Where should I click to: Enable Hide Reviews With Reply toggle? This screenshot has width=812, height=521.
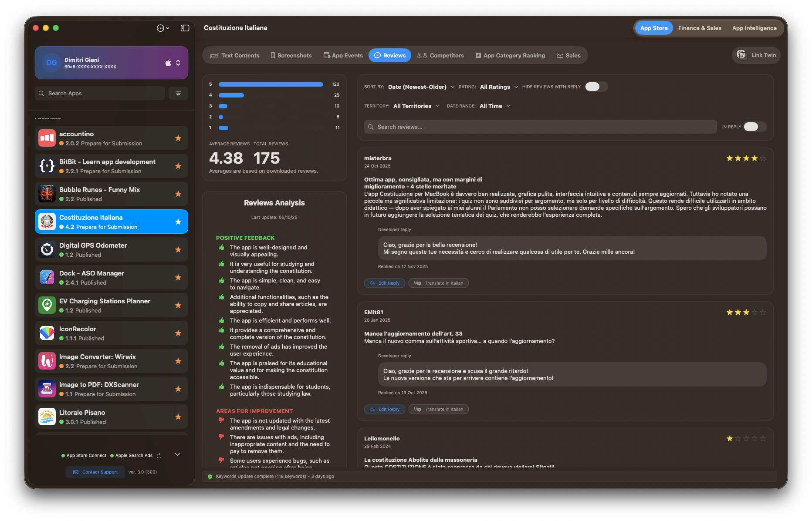(596, 87)
